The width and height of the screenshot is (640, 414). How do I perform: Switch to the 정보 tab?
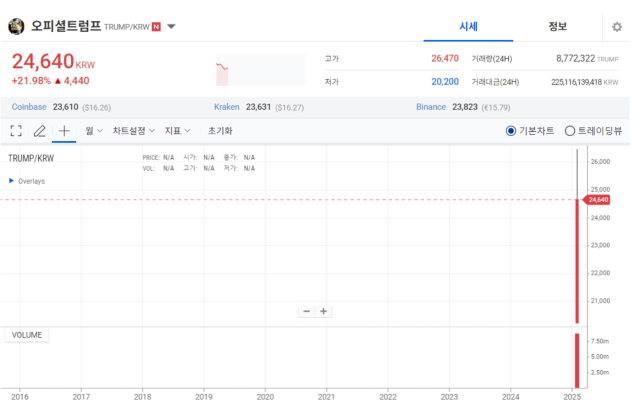tap(557, 26)
